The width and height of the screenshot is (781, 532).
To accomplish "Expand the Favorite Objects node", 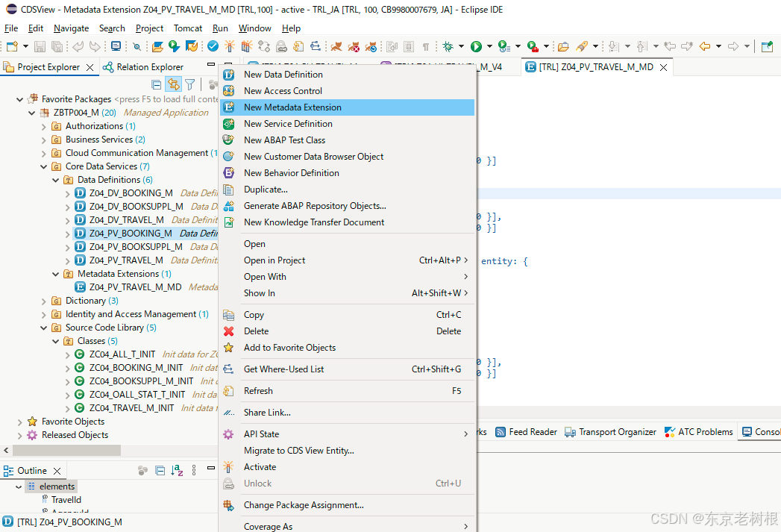I will pyautogui.click(x=20, y=422).
